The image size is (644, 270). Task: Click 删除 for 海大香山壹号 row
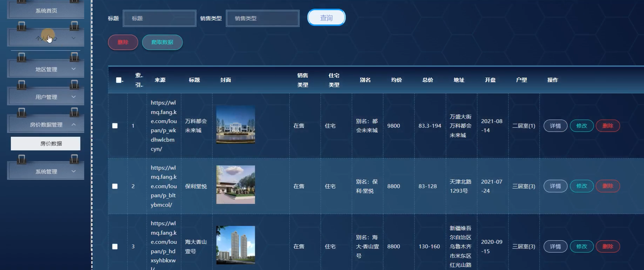point(608,247)
